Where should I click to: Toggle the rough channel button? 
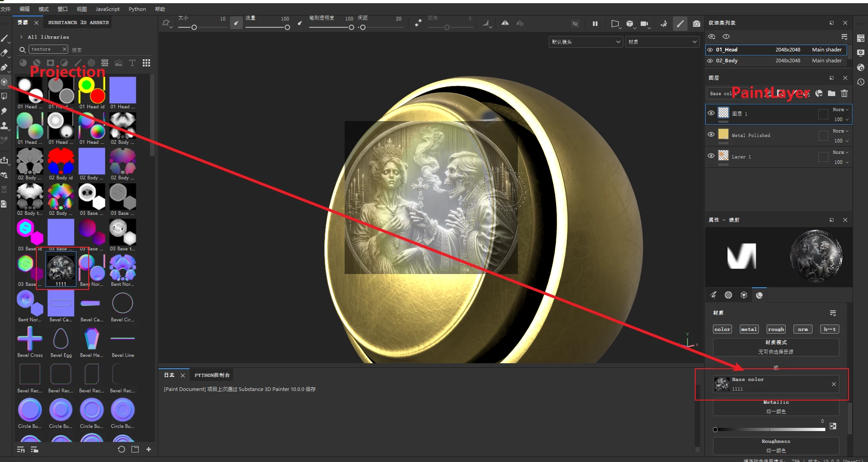pyautogui.click(x=776, y=329)
